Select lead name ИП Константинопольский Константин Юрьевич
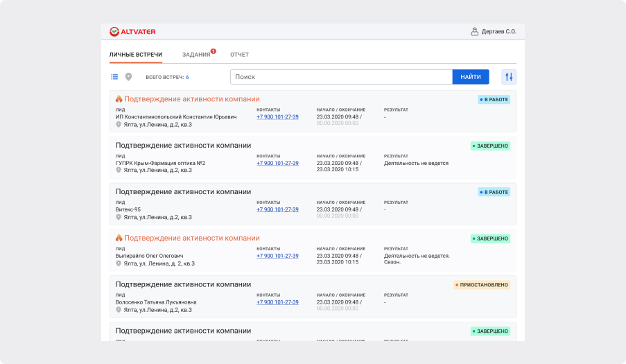Viewport: 626px width, 364px height. coord(176,117)
